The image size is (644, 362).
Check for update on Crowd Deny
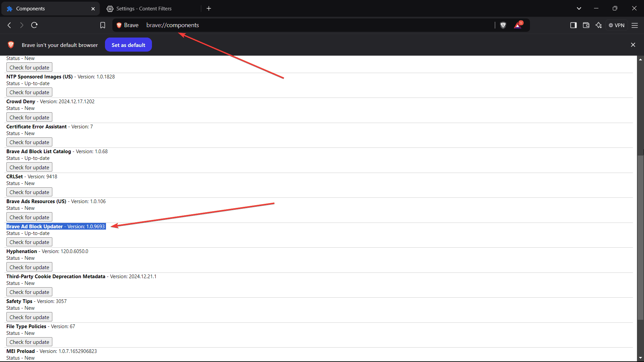coord(29,117)
